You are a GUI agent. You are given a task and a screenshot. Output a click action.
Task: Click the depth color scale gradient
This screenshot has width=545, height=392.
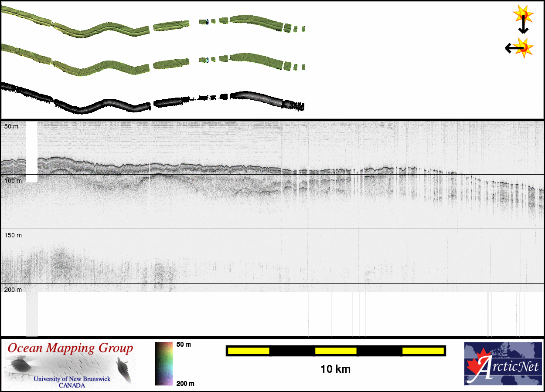click(163, 364)
